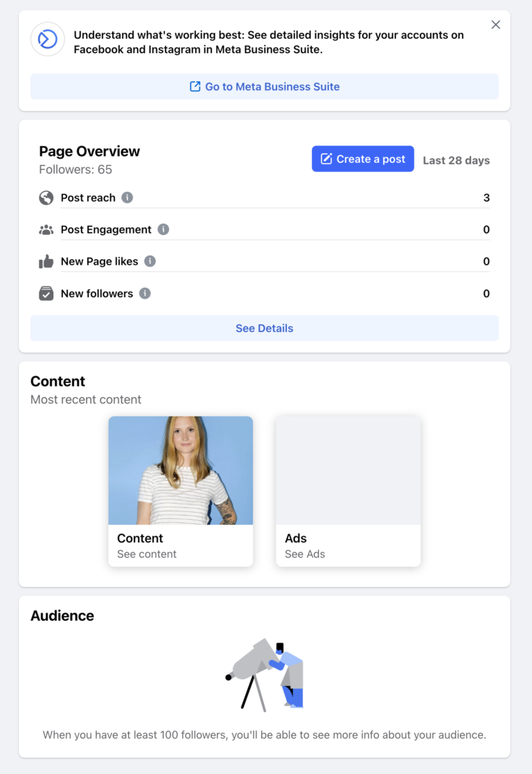Click the Audience heading
Image resolution: width=532 pixels, height=774 pixels.
pos(62,615)
